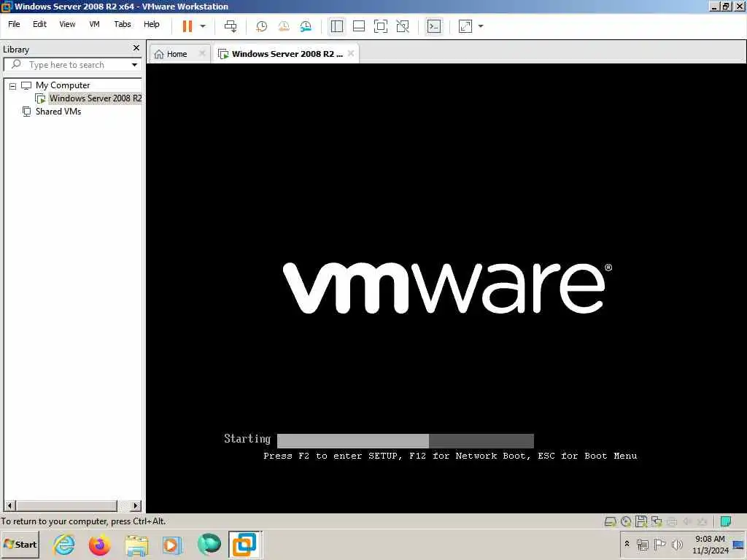Take a snapshot of this virtual machine

point(262,26)
